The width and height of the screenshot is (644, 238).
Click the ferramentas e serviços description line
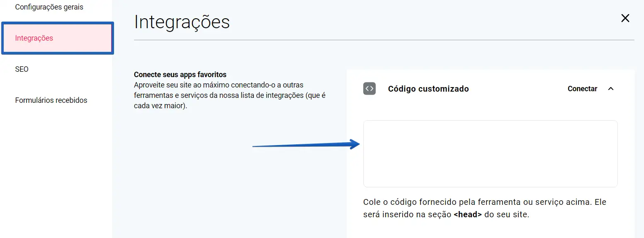[x=230, y=95]
